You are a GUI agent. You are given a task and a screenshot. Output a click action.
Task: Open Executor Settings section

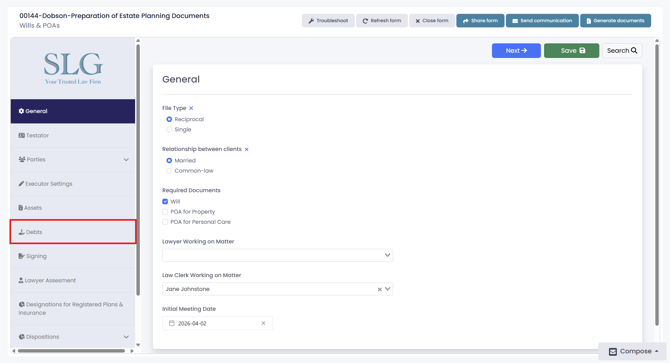click(x=73, y=184)
